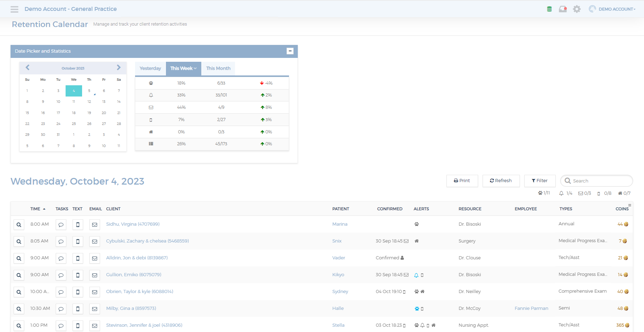
Task: Click the bell alert icon for Gullion, Emiko
Action: click(416, 275)
